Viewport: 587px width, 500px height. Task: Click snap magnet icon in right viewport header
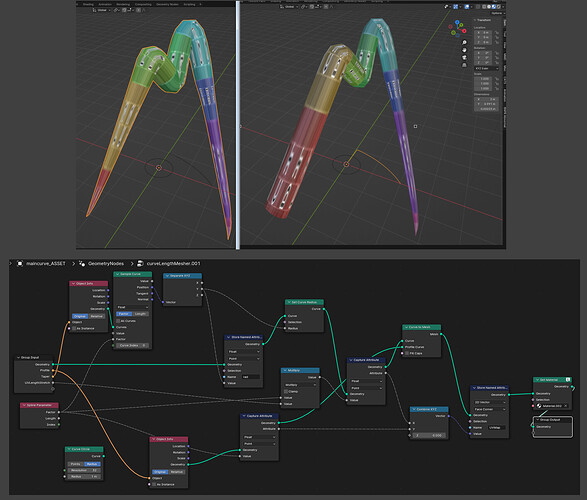tap(312, 7)
